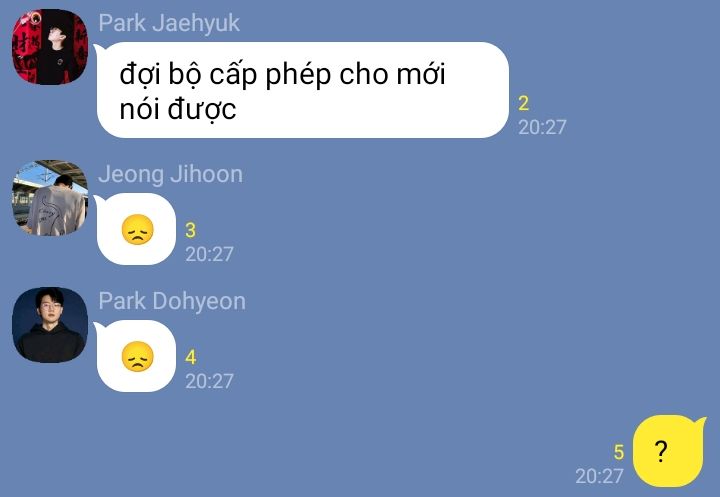
Task: Tap the Park Jaehyuk sender name
Action: (x=169, y=23)
